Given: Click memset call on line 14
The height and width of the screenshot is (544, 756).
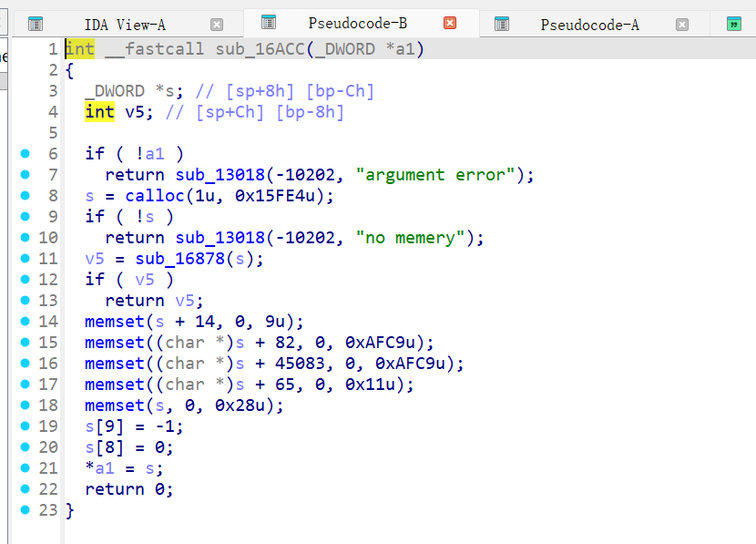Looking at the screenshot, I should coord(115,322).
